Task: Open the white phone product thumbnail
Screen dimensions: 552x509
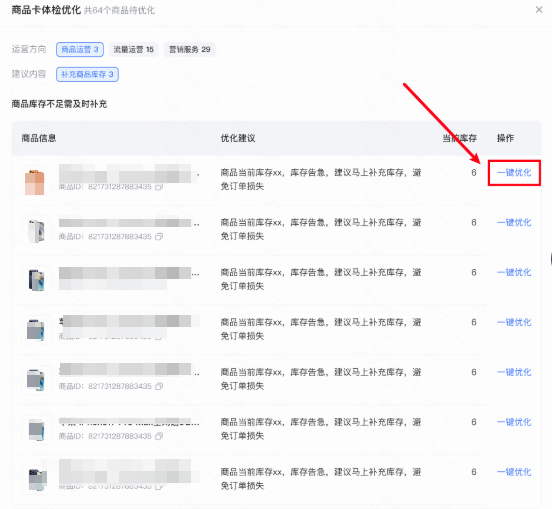Action: [36, 231]
